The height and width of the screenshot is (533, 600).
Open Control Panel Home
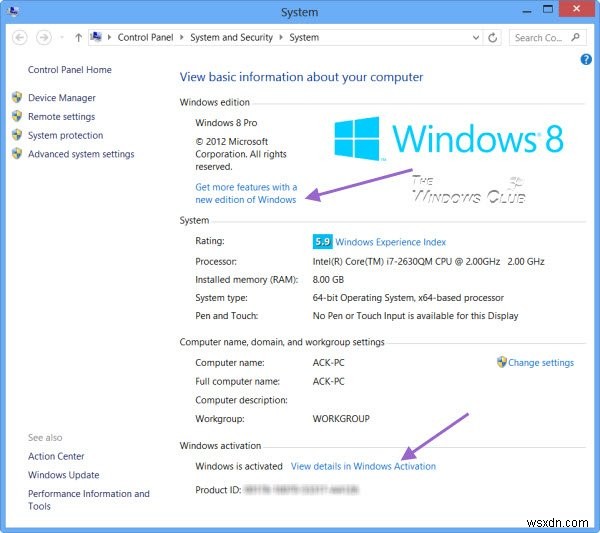click(x=70, y=70)
